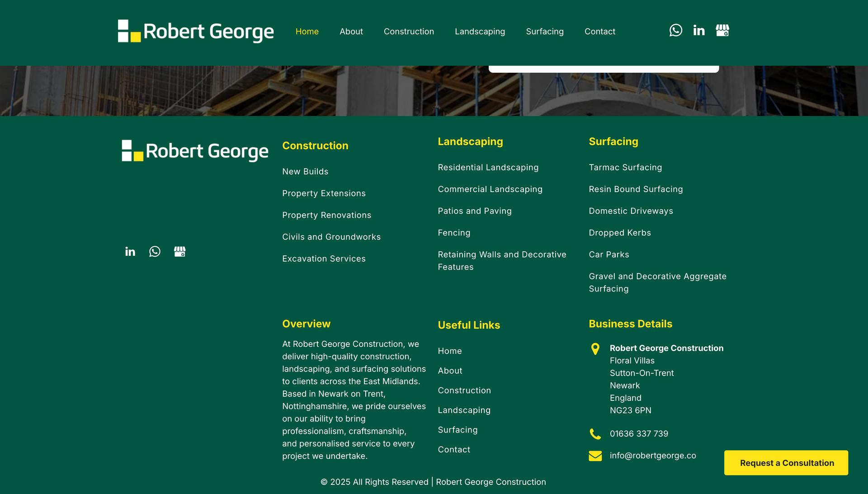Viewport: 868px width, 494px height.
Task: Click the Surfacing link under Useful Links
Action: (x=458, y=430)
